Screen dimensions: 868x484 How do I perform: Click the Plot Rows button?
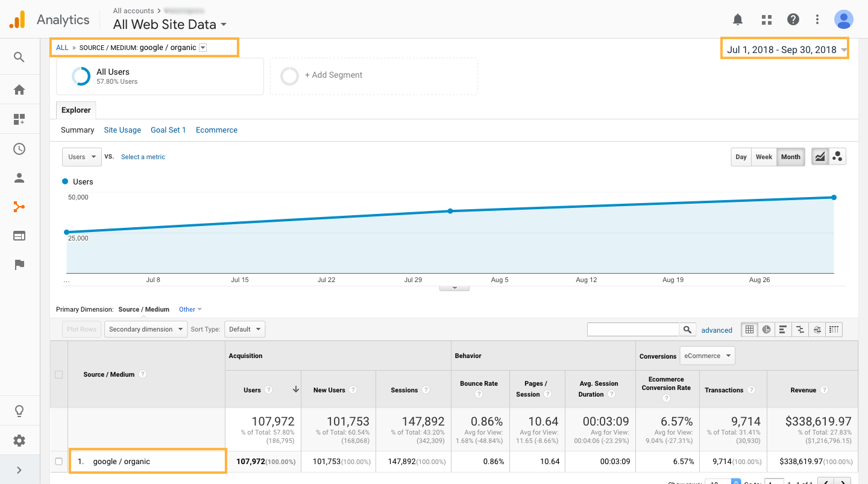81,329
